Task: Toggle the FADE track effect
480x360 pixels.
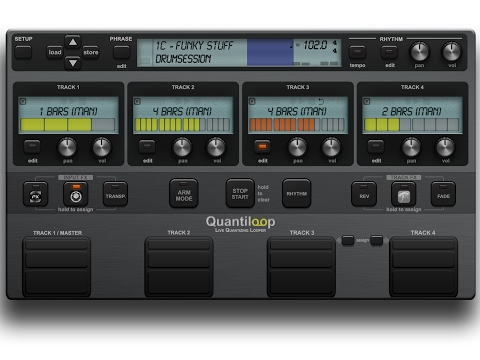Action: click(443, 194)
